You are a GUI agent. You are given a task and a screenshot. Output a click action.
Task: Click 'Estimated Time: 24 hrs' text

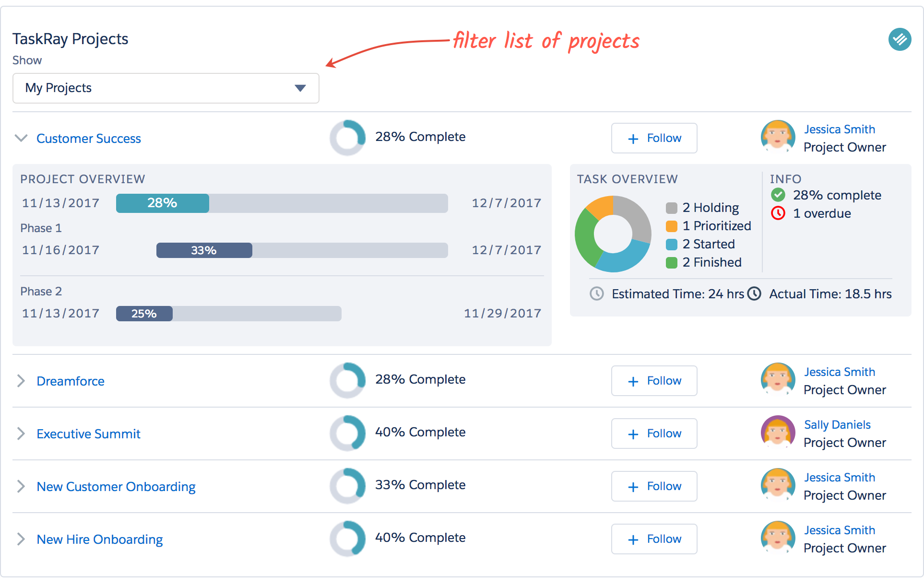click(678, 294)
